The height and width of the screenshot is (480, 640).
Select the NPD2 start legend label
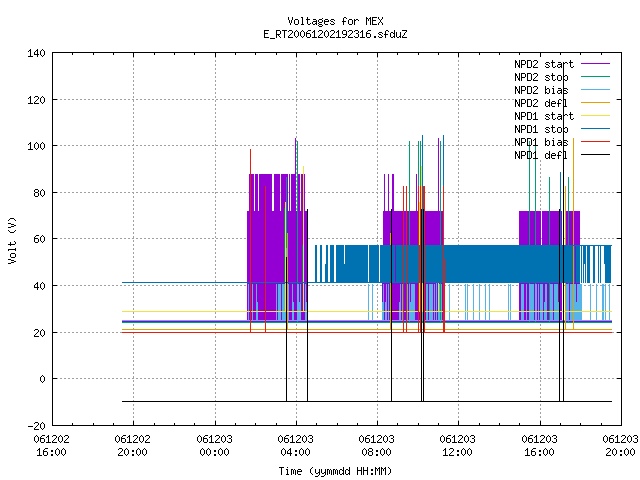544,64
